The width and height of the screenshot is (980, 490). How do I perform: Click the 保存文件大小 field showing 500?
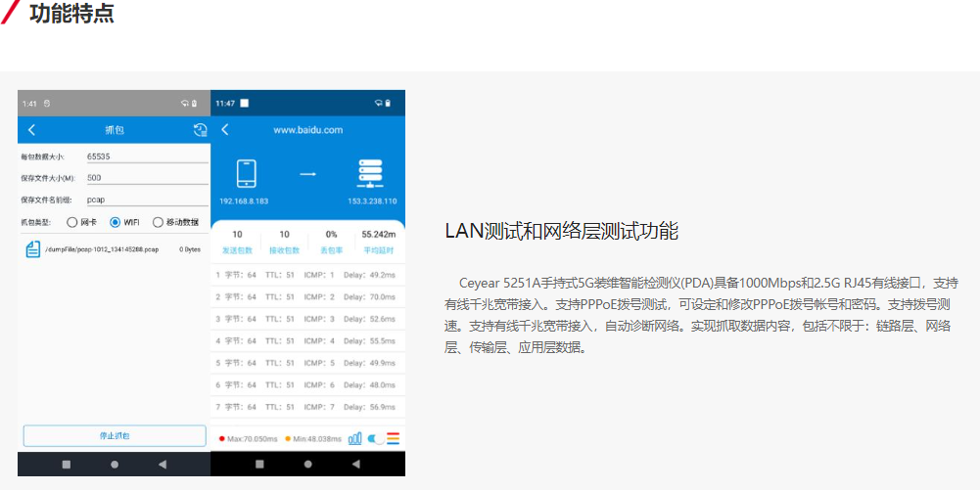coord(147,178)
